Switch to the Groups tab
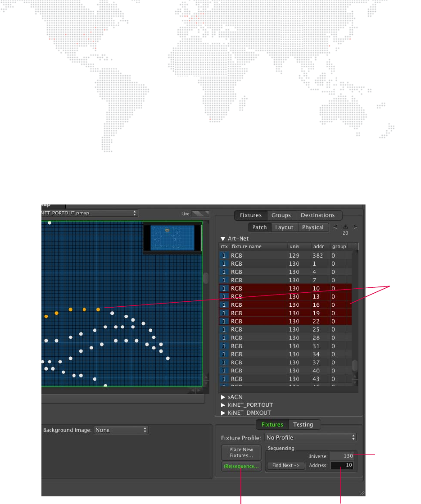 (281, 215)
